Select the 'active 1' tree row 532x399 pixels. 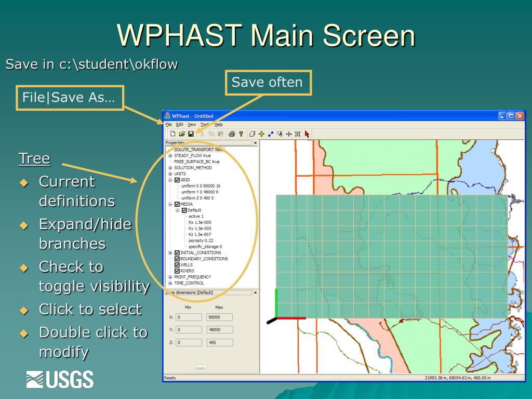tap(196, 217)
